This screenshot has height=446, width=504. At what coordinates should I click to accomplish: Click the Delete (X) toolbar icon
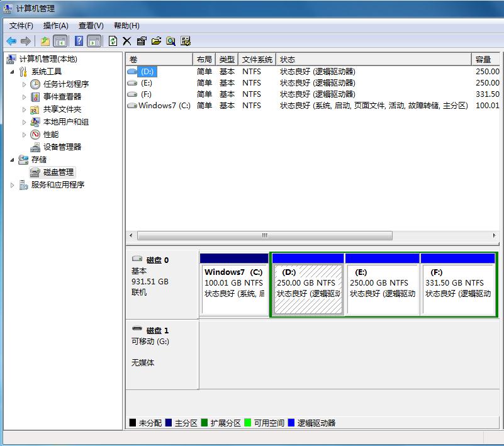coord(127,40)
